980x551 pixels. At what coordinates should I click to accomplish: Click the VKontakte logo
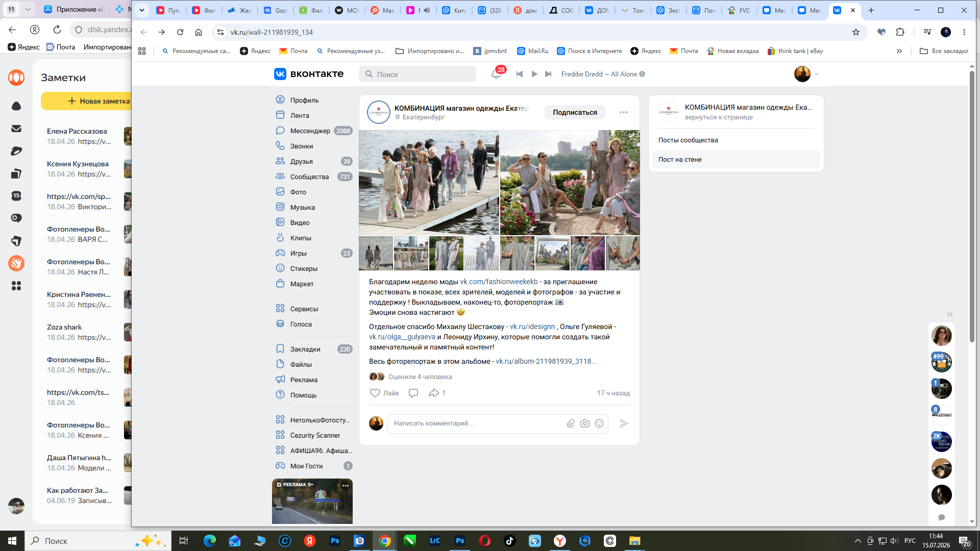[x=309, y=74]
